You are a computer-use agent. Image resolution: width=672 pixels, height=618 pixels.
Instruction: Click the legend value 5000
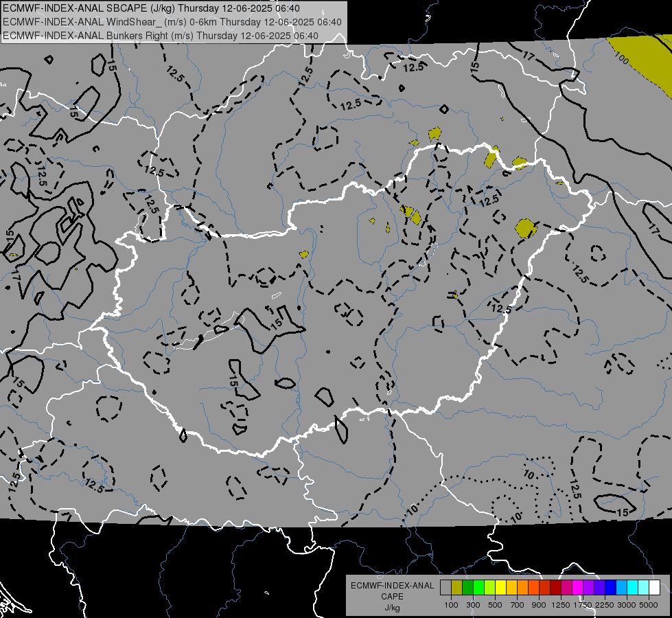tap(649, 605)
